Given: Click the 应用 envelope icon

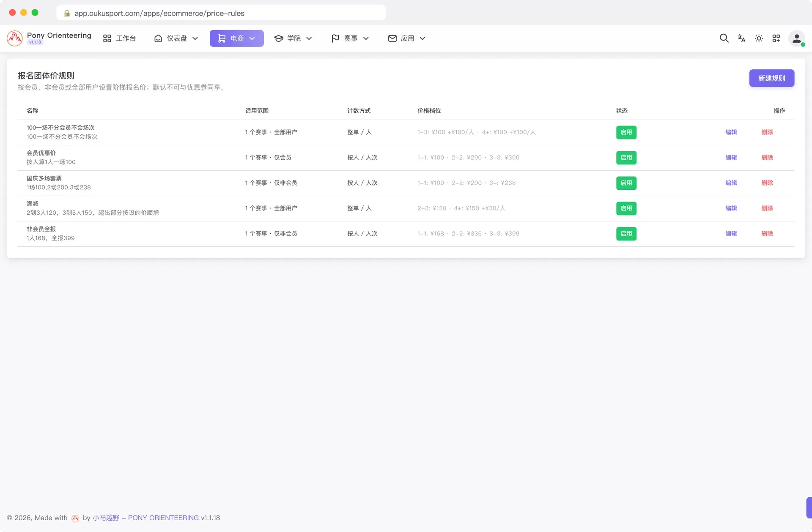Looking at the screenshot, I should point(392,38).
